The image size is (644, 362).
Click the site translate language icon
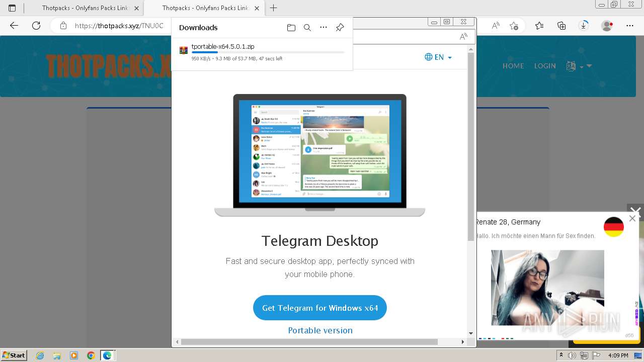click(571, 66)
